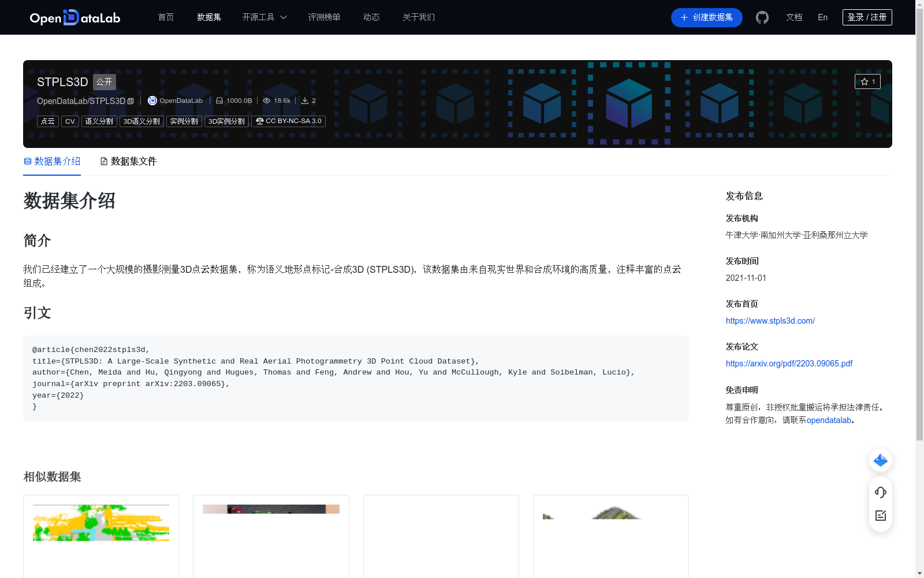Screen dimensions: 924x578
Task: Open 关于我们 navigation item
Action: (419, 17)
